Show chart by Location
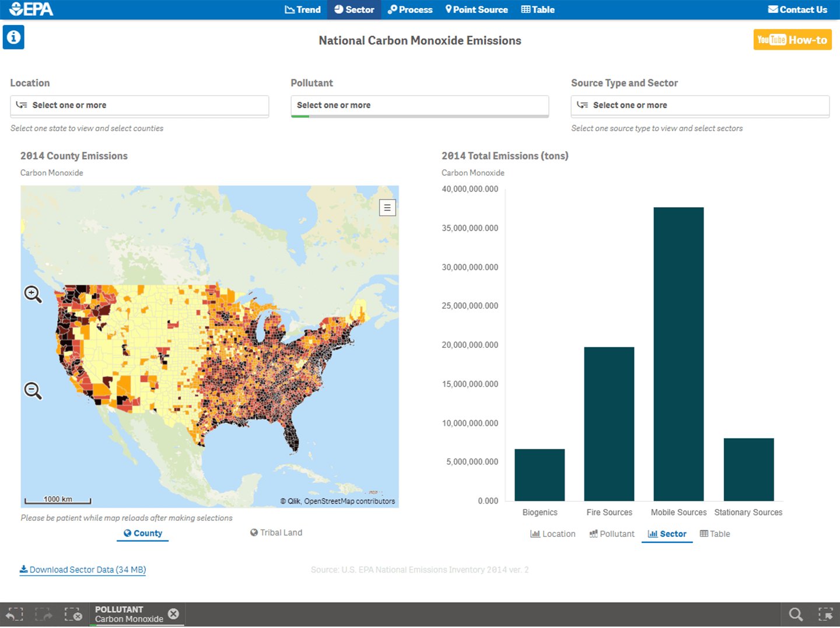The width and height of the screenshot is (840, 628). click(552, 533)
